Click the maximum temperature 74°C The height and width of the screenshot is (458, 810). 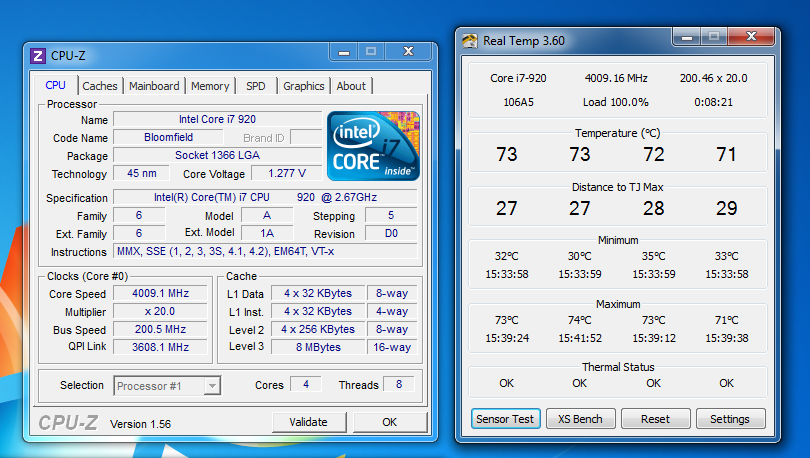(580, 320)
